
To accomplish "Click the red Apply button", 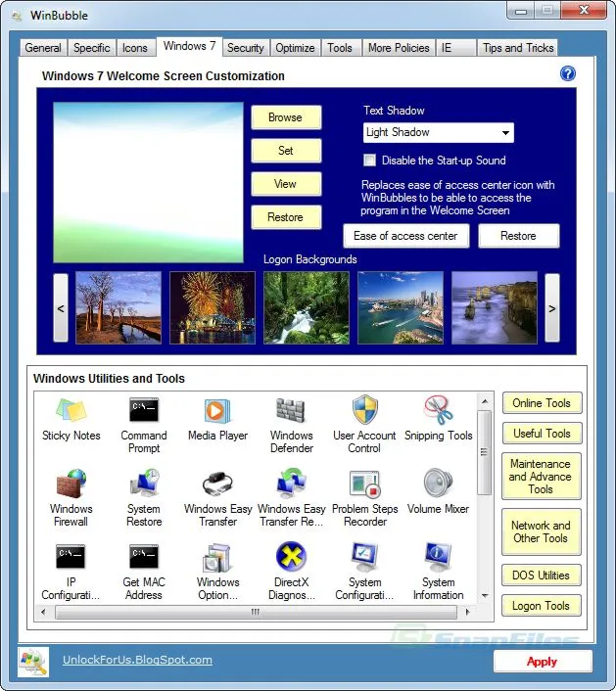I will tap(543, 662).
